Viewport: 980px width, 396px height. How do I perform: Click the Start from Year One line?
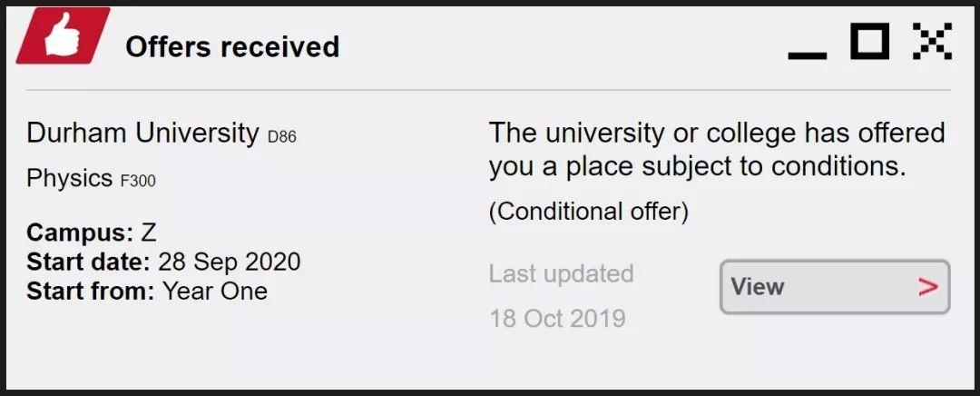147,291
